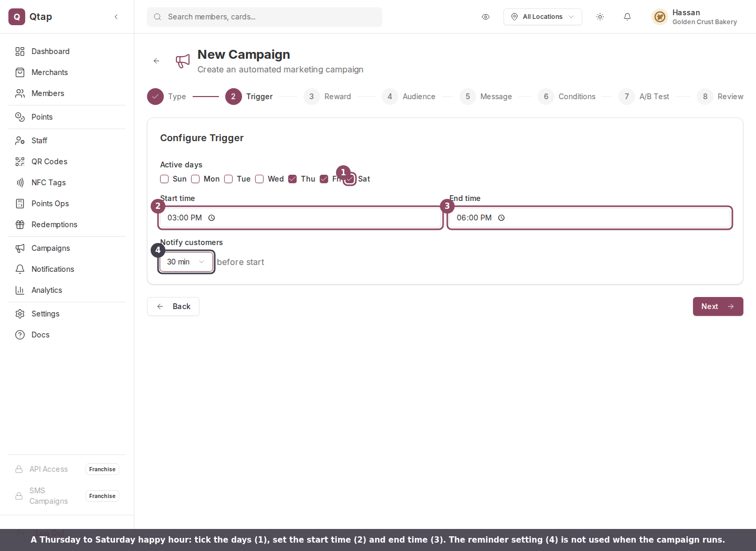The height and width of the screenshot is (551, 756).
Task: Click the megaphone campaign icon
Action: 183,61
